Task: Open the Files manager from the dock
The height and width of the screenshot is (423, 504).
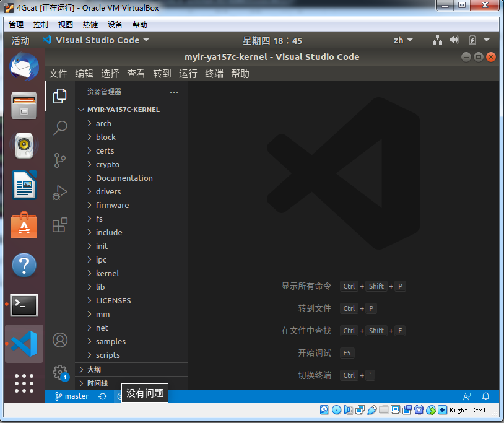Action: click(24, 105)
